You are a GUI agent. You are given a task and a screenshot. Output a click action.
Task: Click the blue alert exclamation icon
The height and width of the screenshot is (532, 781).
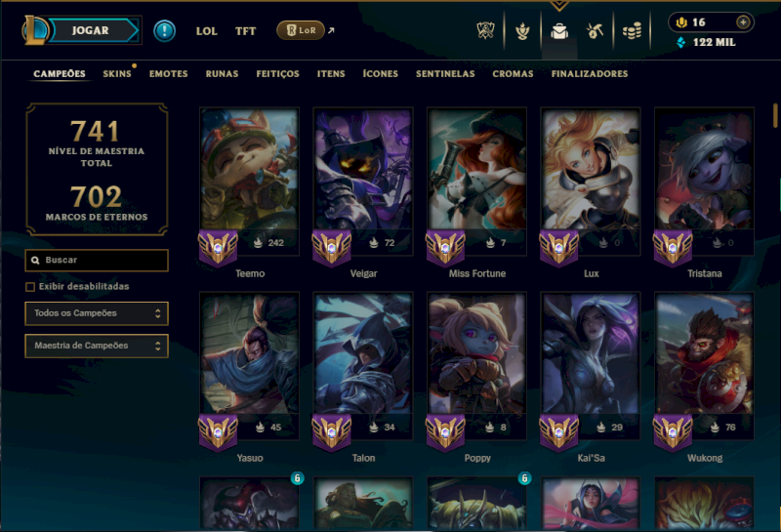[164, 31]
